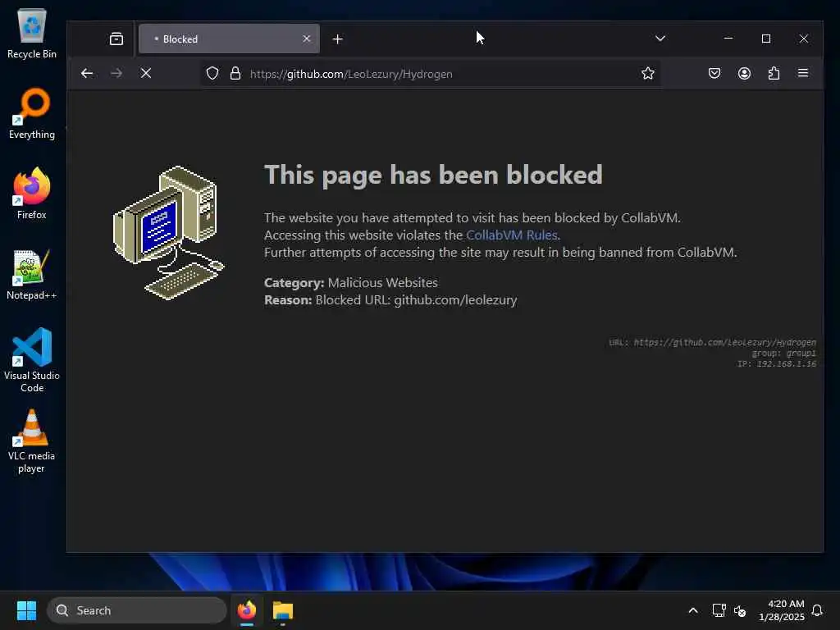
Task: Open the network status tray icon
Action: pyautogui.click(x=719, y=610)
